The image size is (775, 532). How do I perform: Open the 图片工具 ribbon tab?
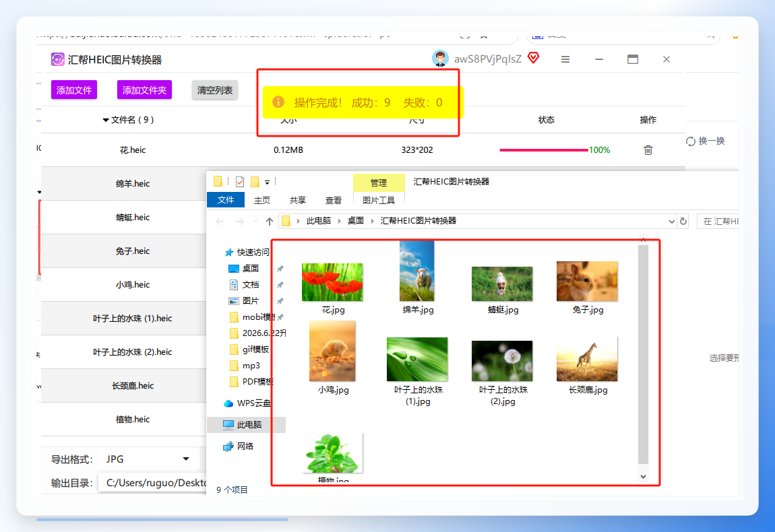pos(379,200)
